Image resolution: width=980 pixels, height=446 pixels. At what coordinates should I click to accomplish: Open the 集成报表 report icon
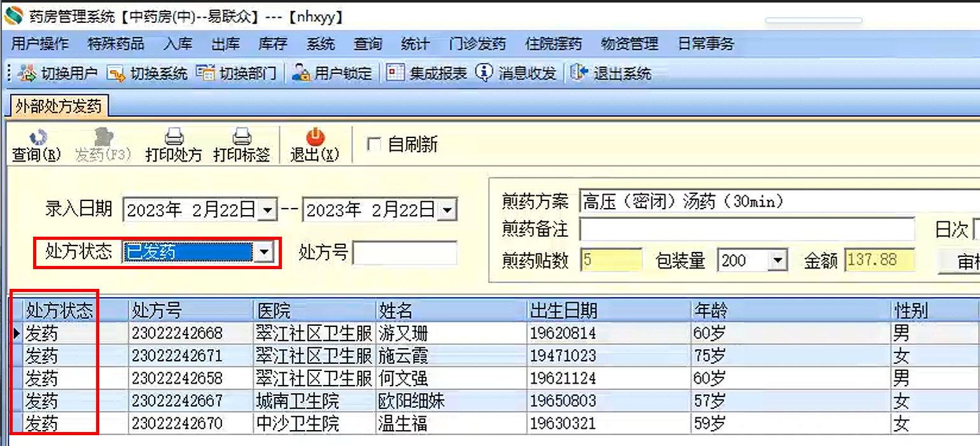point(396,73)
